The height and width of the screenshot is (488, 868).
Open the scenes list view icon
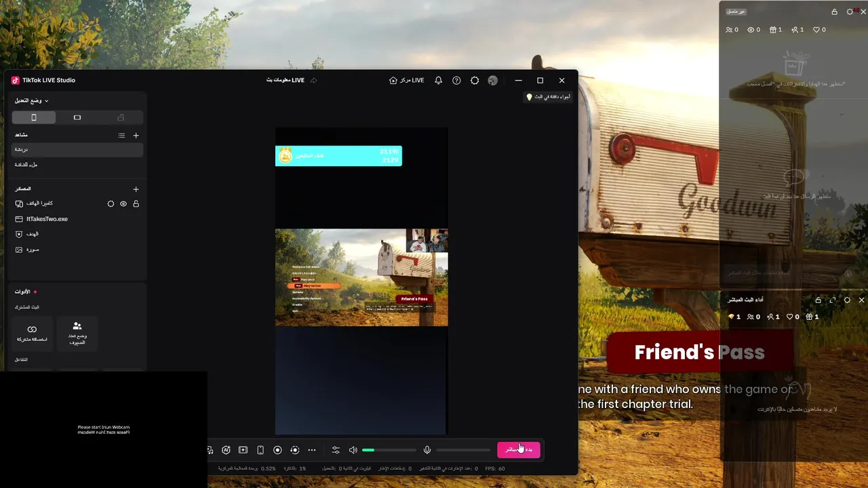point(121,136)
